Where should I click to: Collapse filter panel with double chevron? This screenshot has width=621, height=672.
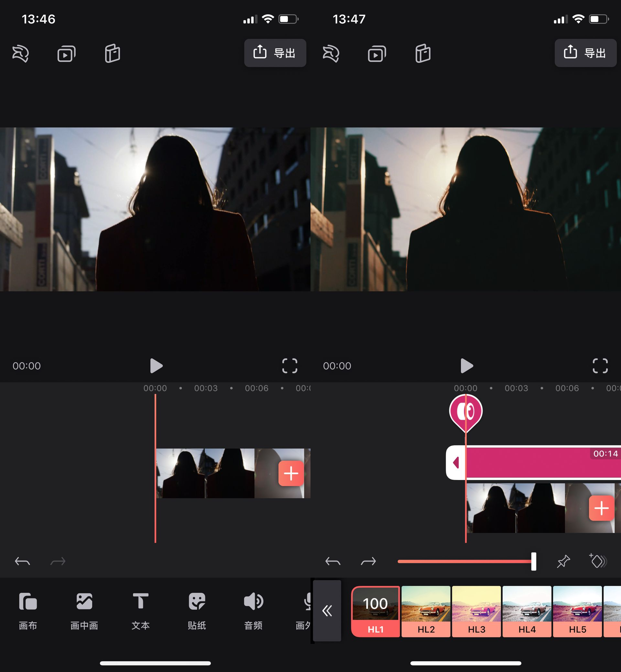[327, 611]
